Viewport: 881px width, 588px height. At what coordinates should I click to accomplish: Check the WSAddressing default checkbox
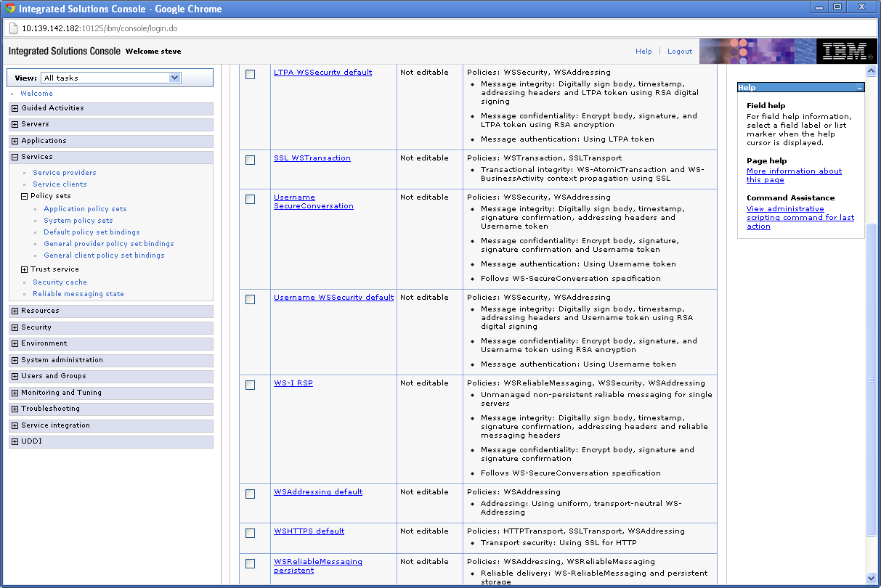(x=250, y=494)
